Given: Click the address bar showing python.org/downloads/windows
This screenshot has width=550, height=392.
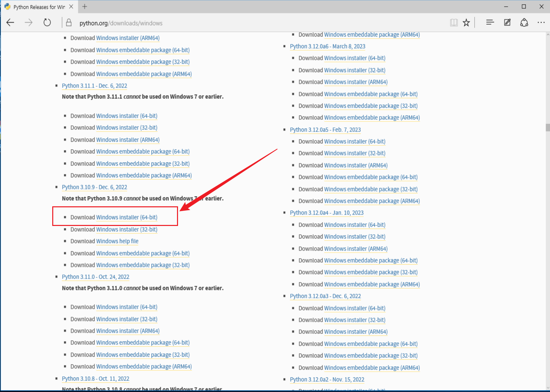Looking at the screenshot, I should click(121, 23).
